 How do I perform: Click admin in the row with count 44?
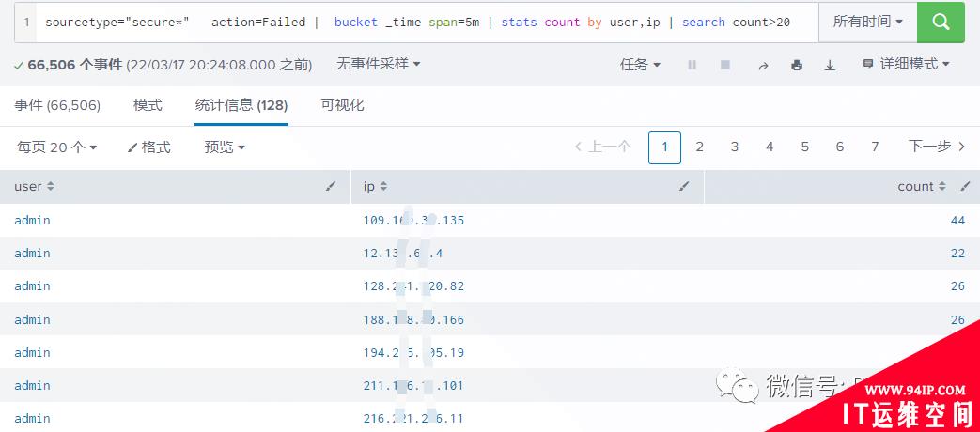pos(32,221)
